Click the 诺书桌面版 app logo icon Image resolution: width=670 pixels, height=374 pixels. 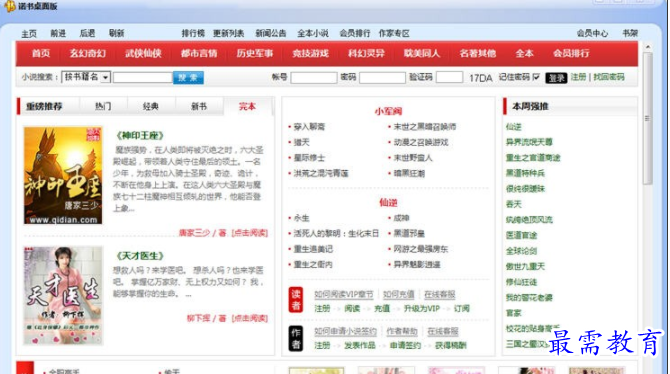click(x=9, y=6)
